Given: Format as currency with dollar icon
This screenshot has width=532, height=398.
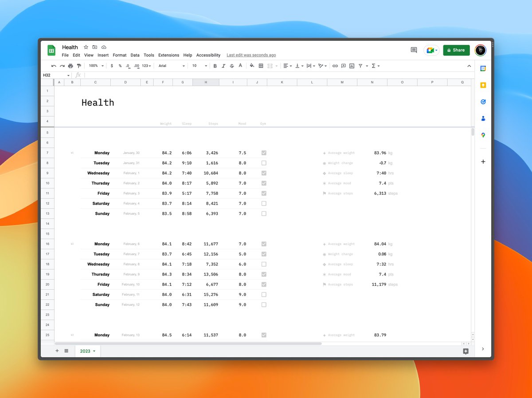Looking at the screenshot, I should pos(112,66).
